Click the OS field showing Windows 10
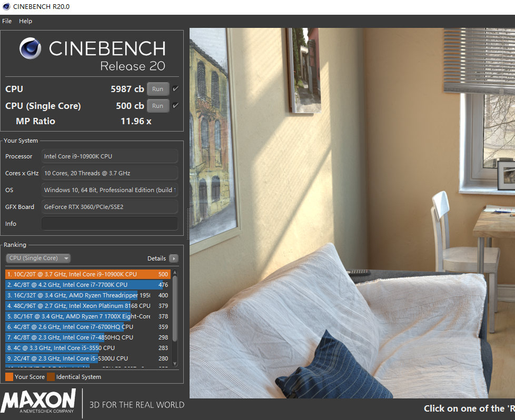Viewport: 515px width, 420px height. [x=110, y=190]
